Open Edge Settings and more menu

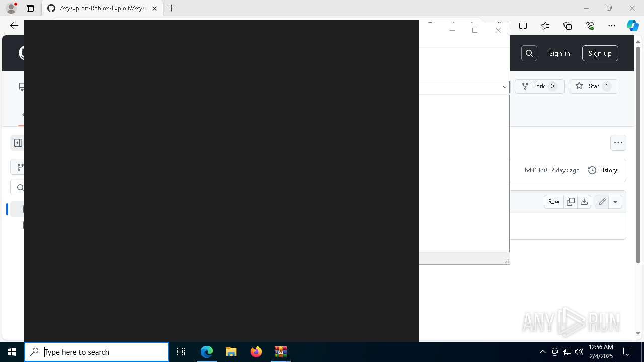[x=612, y=26]
